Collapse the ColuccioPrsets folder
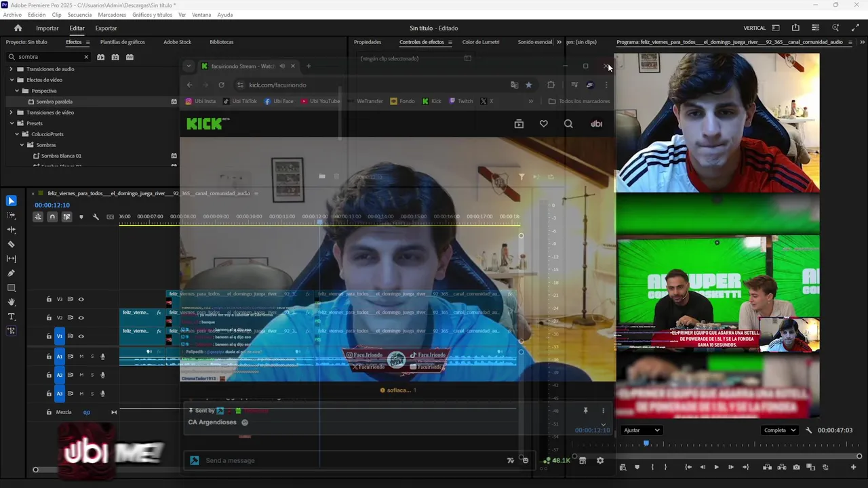The height and width of the screenshot is (488, 868). pyautogui.click(x=16, y=134)
